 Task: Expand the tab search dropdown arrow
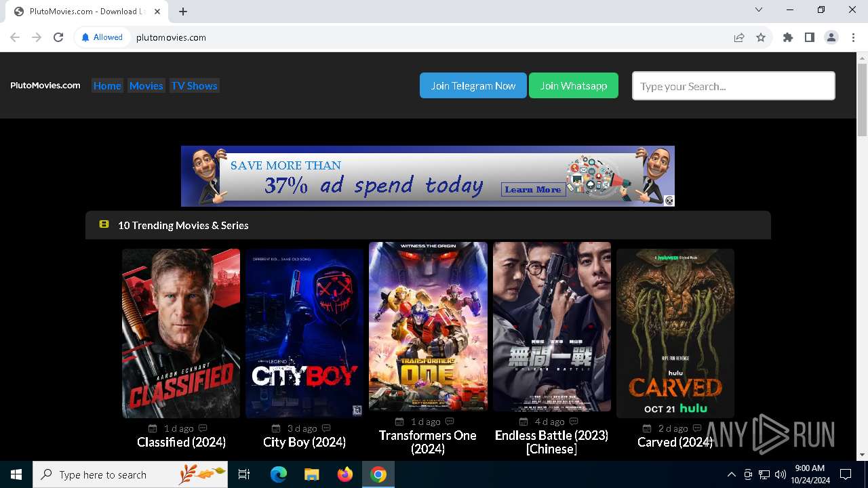(x=759, y=9)
